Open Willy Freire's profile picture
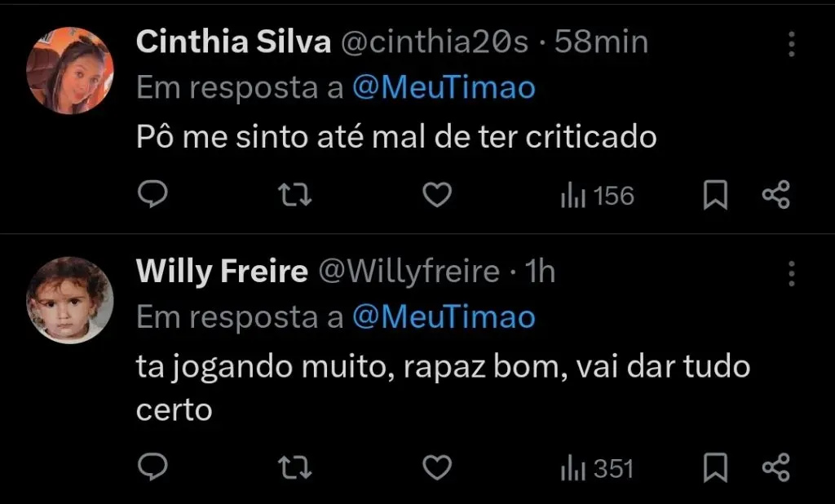835x504 pixels. 70,299
